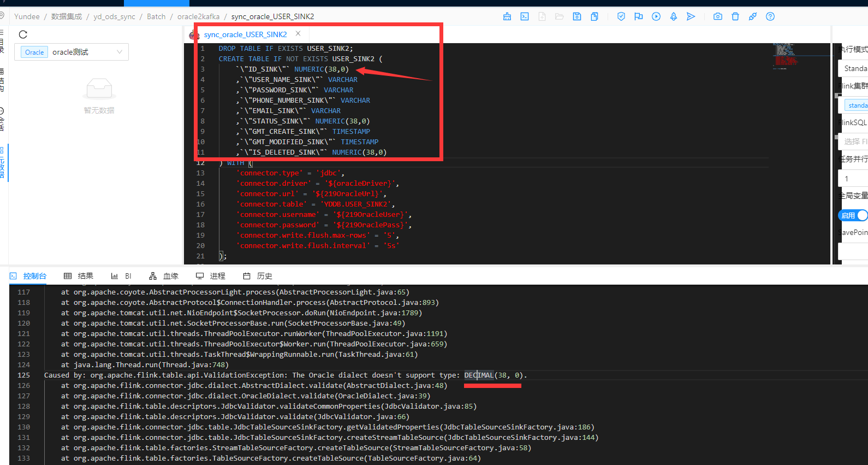
Task: Click grayed open folder icon in toolbar
Action: (x=560, y=16)
